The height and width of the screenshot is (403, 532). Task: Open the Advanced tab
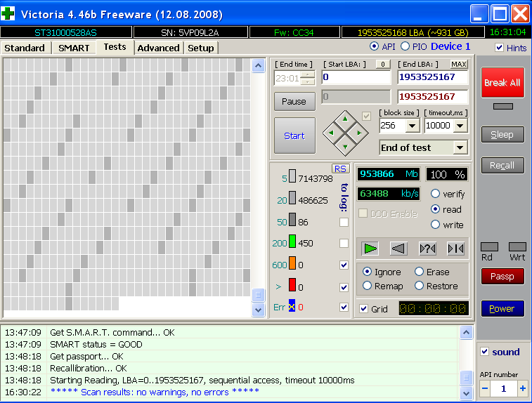click(x=158, y=48)
